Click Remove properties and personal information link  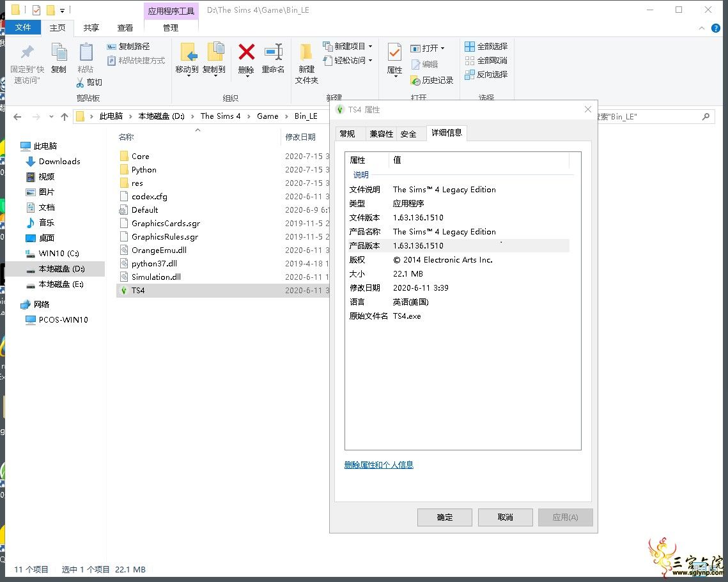[x=379, y=464]
